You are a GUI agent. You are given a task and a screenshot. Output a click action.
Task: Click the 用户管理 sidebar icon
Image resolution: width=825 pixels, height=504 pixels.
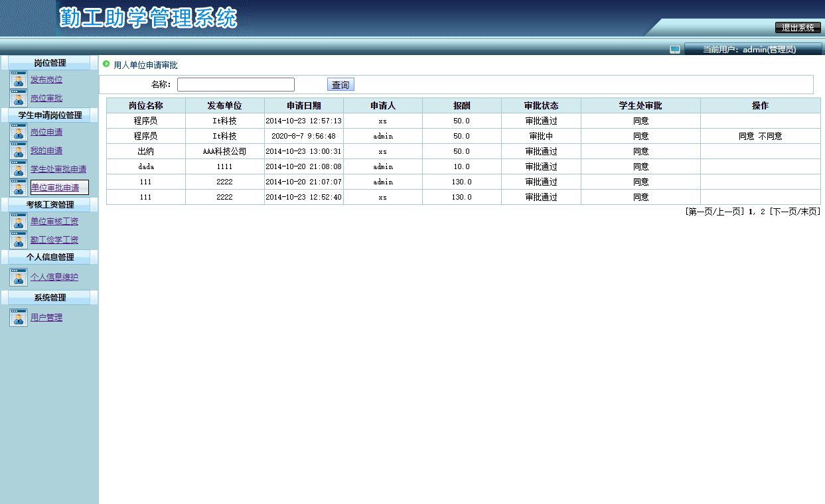tap(19, 318)
